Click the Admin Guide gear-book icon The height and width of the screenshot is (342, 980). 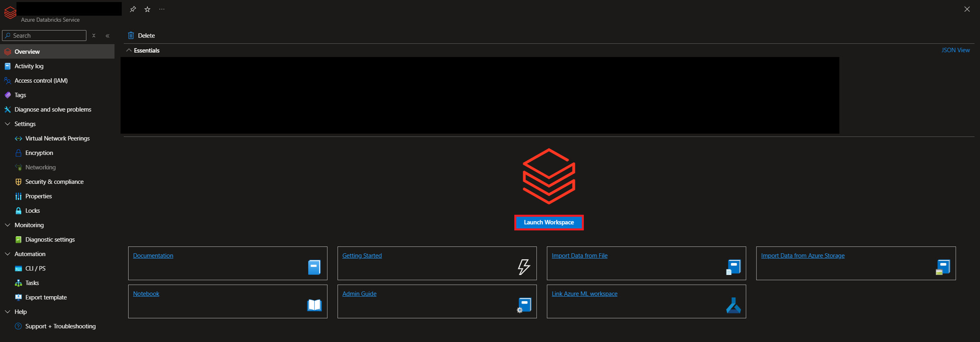coord(524,305)
